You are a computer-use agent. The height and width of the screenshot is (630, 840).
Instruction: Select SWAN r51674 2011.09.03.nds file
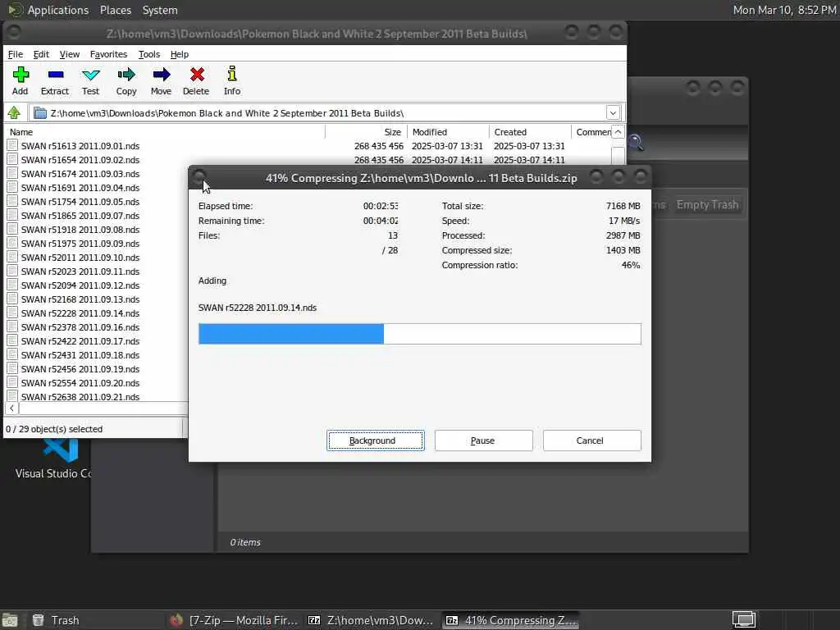click(x=80, y=174)
